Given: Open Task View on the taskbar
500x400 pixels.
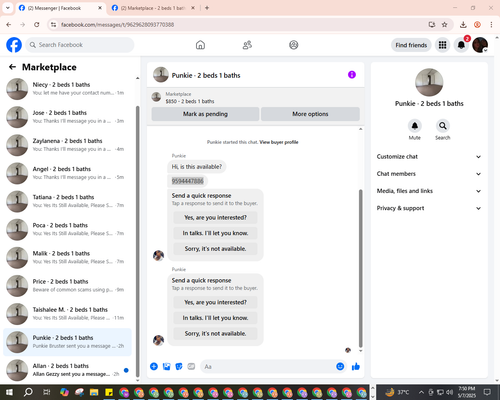Looking at the screenshot, I should pos(47,392).
